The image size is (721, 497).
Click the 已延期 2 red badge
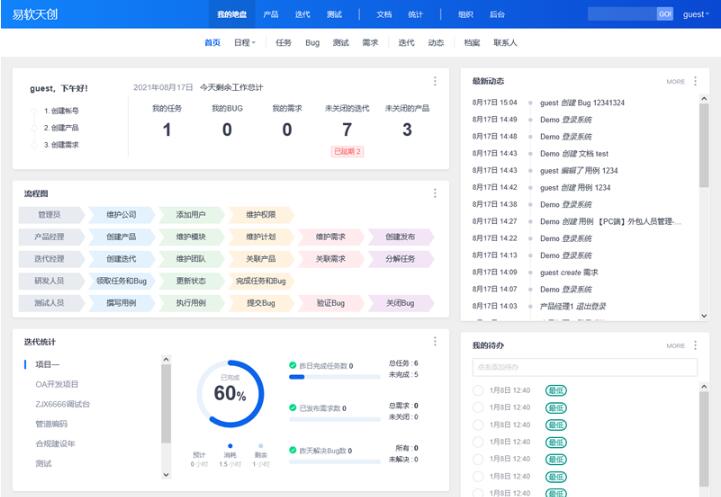(x=347, y=151)
